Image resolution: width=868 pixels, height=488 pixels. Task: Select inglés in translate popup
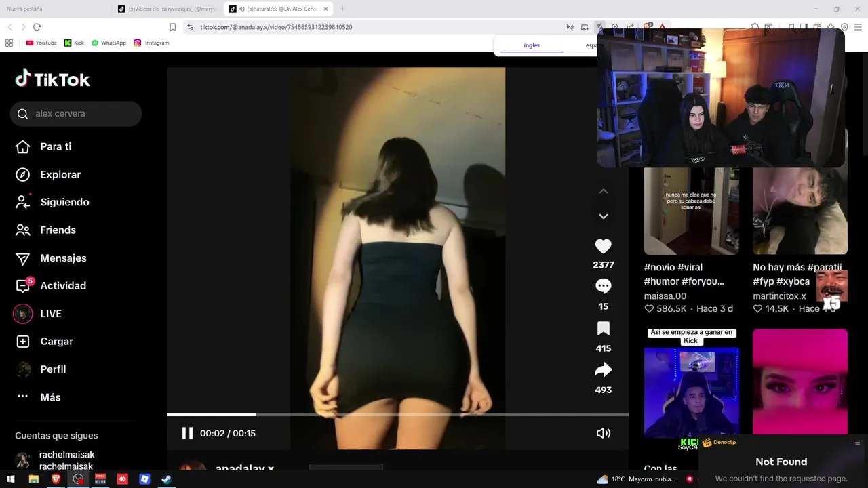point(532,45)
